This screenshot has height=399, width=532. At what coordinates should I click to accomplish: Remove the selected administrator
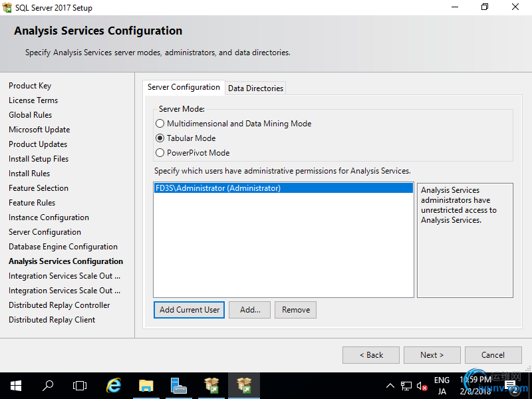(295, 310)
